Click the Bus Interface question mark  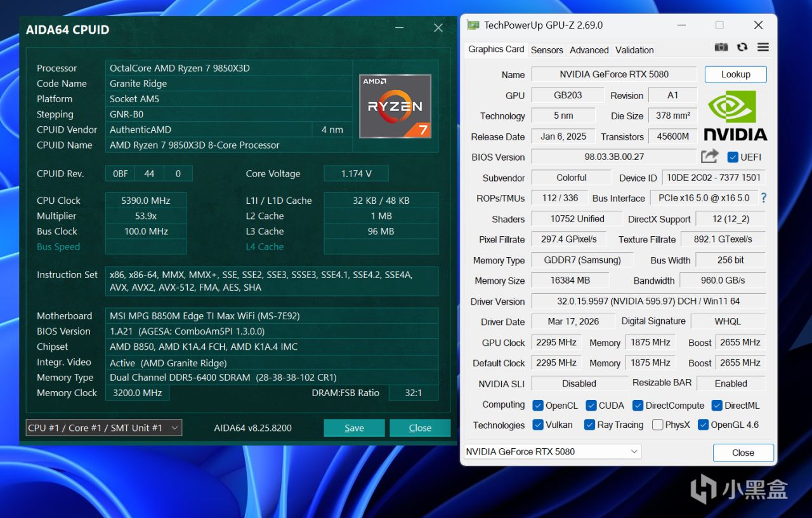(x=764, y=198)
